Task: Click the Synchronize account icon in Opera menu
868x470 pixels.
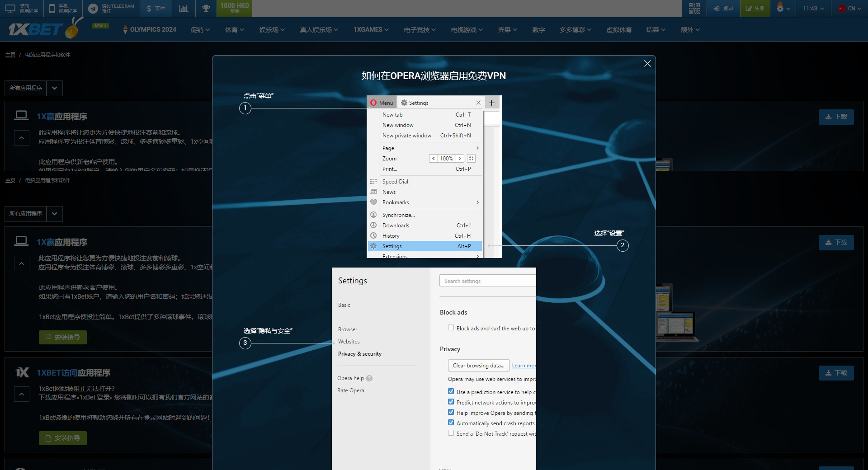Action: [373, 215]
